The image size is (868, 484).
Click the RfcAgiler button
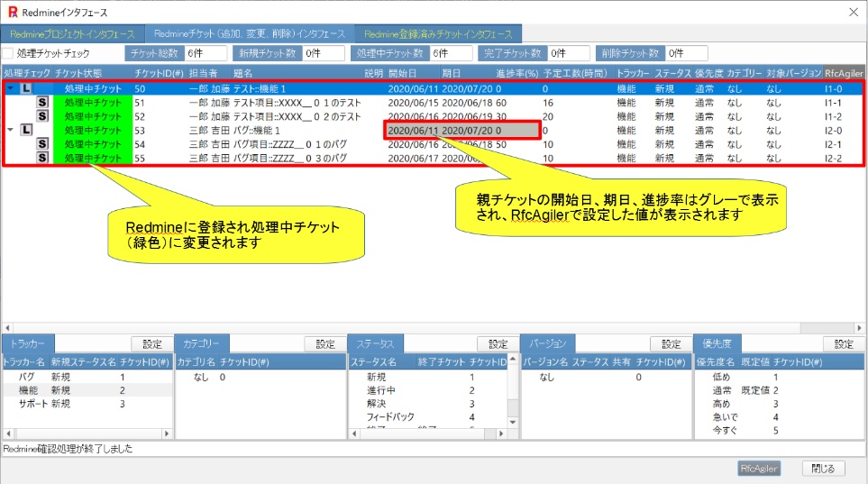pos(759,468)
